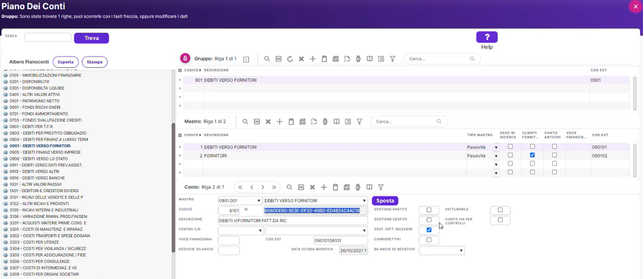Click the magnifier search icon in Mastro toolbar
The width and height of the screenshot is (644, 279).
point(245,122)
